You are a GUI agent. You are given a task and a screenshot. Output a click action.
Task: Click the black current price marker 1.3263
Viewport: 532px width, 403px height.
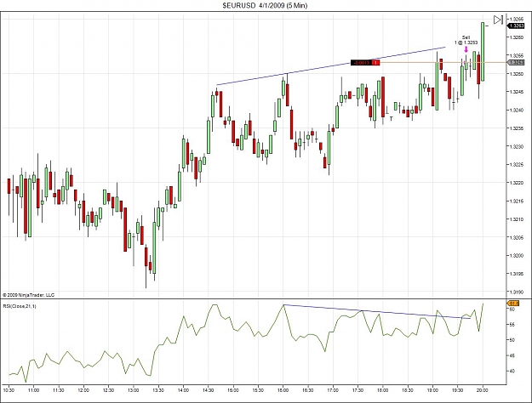click(x=515, y=26)
